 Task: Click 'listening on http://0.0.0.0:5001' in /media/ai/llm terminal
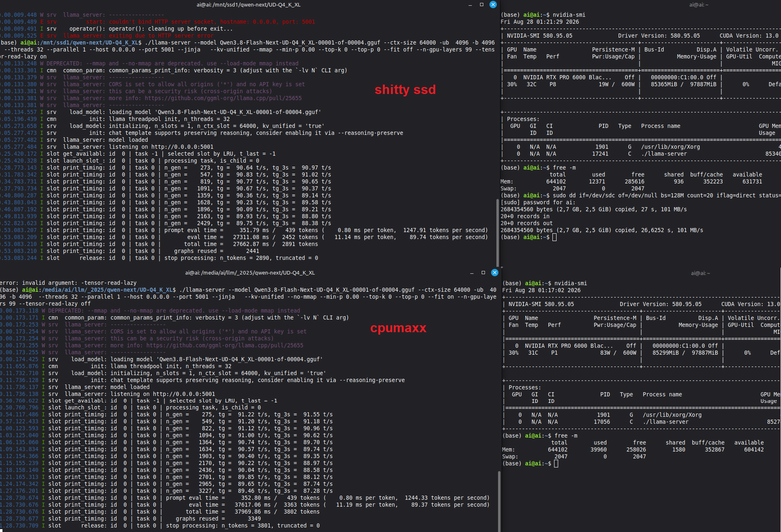[x=163, y=394]
